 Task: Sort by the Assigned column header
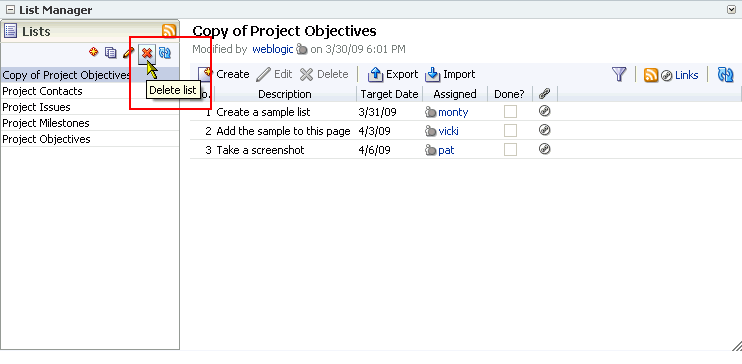455,94
